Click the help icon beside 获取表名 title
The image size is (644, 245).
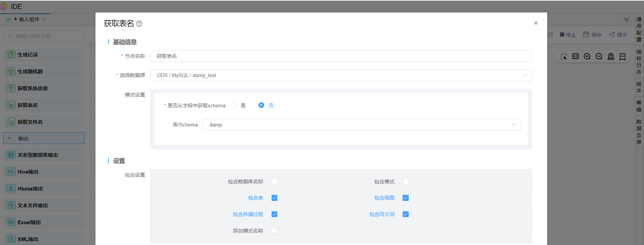139,24
